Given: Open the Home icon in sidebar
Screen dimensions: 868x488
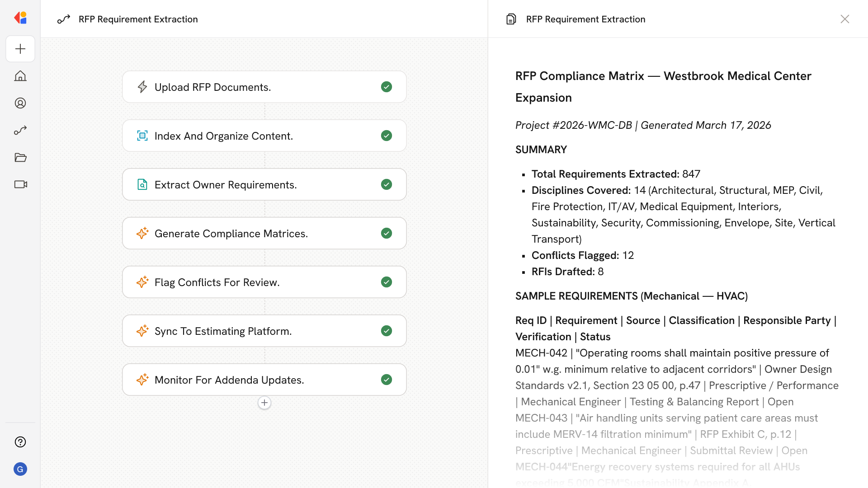Looking at the screenshot, I should click(20, 76).
